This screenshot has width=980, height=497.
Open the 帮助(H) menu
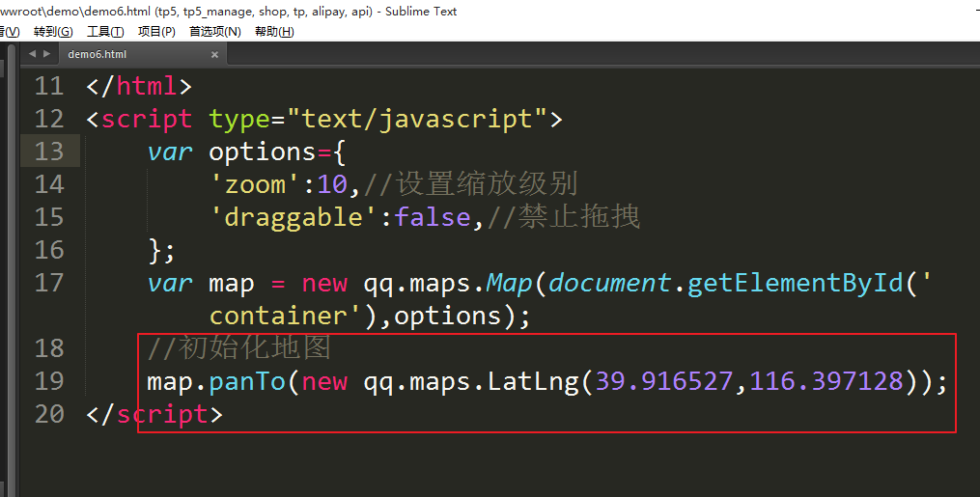(273, 31)
